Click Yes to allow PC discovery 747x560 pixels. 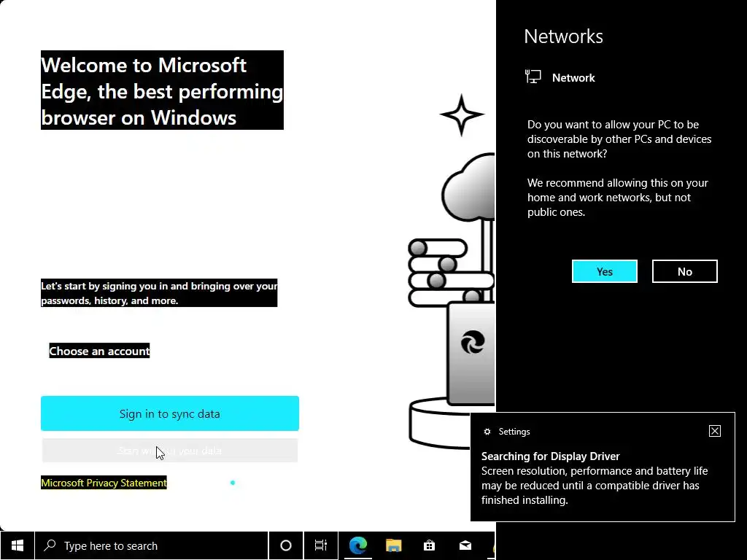tap(605, 271)
